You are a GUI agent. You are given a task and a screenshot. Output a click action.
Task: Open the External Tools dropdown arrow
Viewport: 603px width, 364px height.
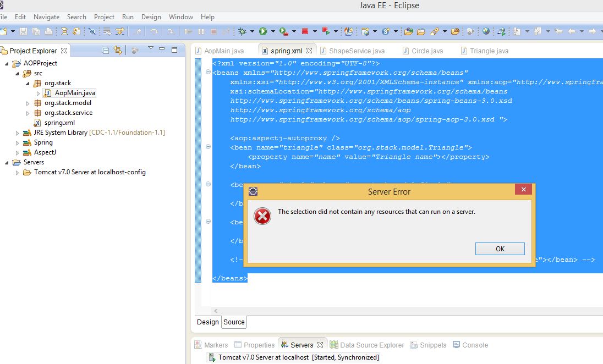[294, 31]
